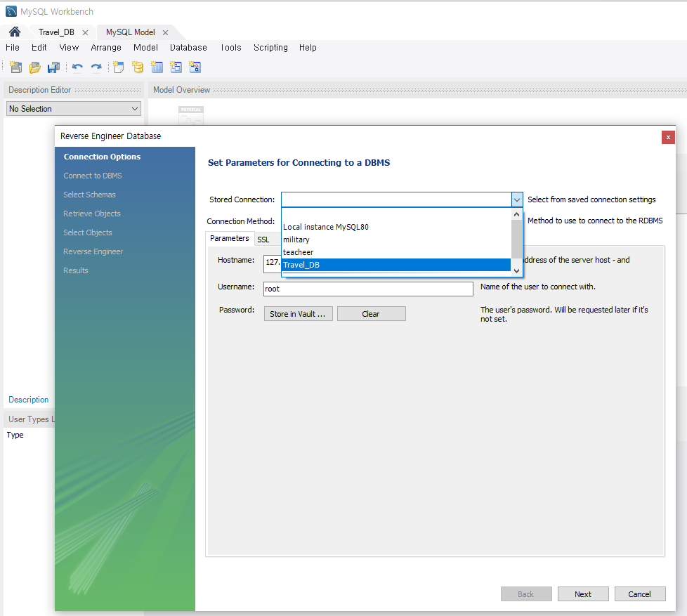Click the new model toolbar icon
This screenshot has width=687, height=616.
(15, 67)
